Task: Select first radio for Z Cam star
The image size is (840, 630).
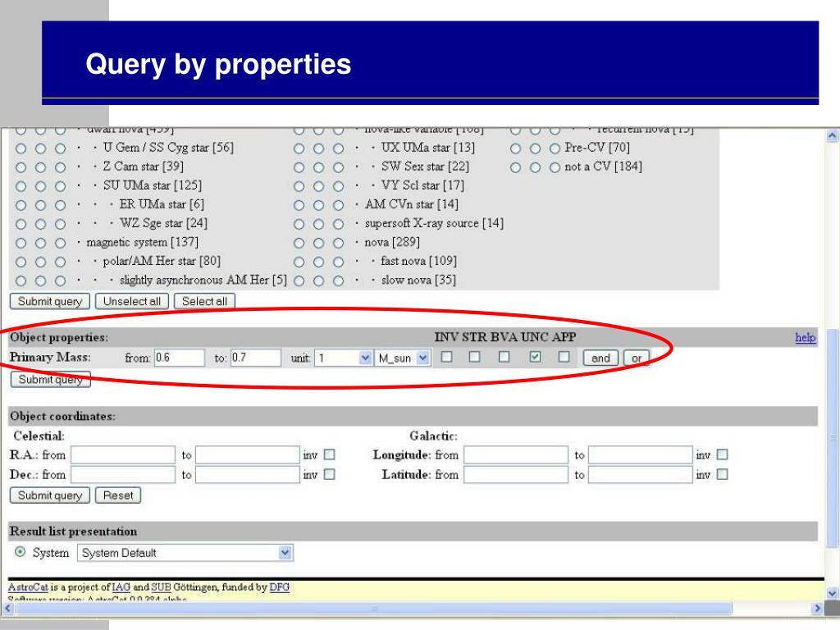Action: (x=21, y=167)
